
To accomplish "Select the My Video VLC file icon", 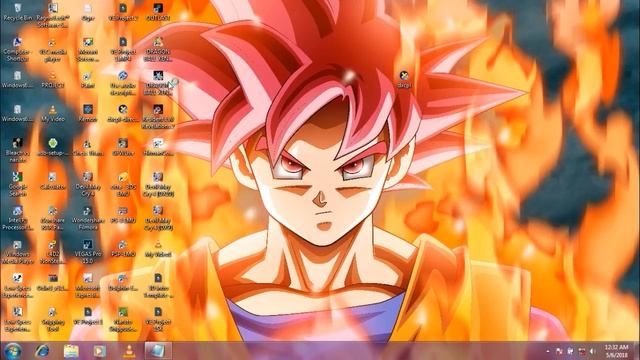I will tap(53, 113).
